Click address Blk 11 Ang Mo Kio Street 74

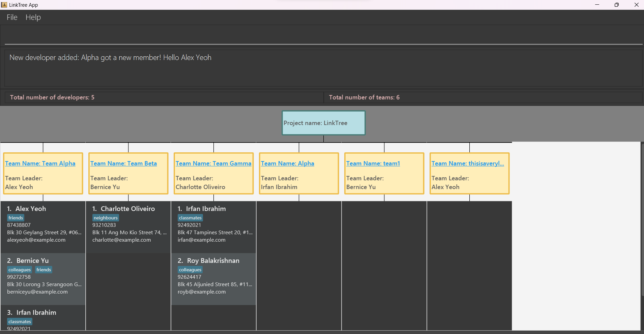(x=129, y=233)
